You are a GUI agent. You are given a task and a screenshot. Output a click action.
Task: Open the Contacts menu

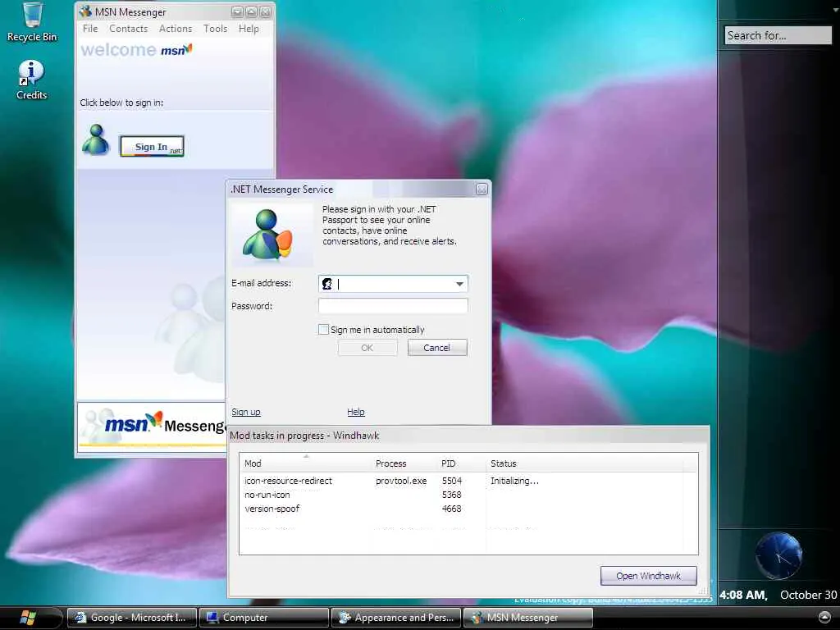129,29
